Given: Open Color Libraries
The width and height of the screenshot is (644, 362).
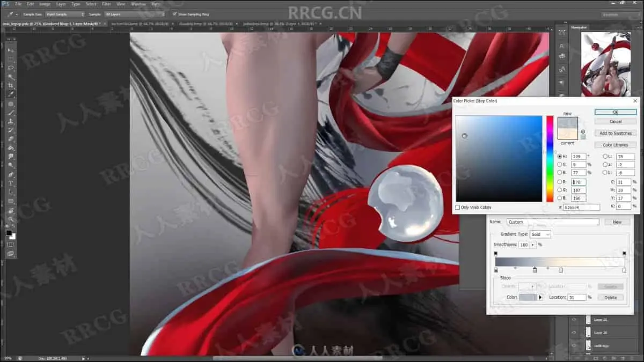Looking at the screenshot, I should (x=615, y=145).
